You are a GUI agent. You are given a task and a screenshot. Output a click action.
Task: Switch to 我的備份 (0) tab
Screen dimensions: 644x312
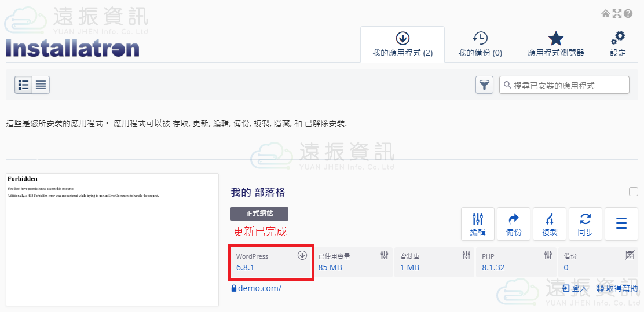click(480, 45)
